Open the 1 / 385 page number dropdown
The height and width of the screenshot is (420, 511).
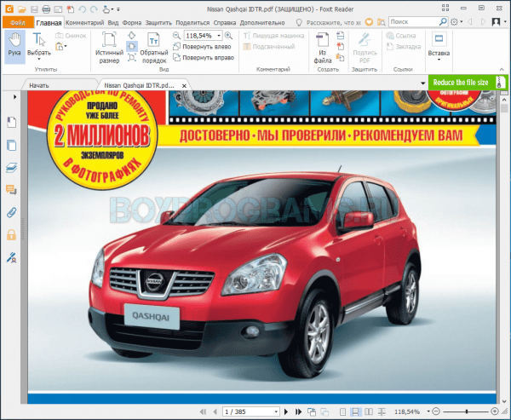[276, 411]
